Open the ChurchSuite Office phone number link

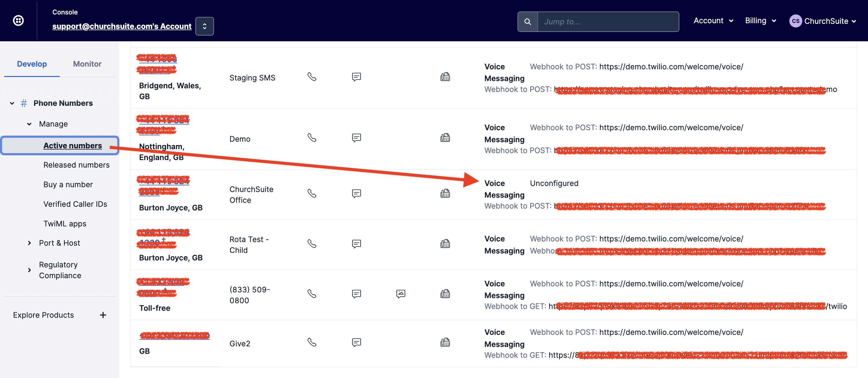coord(163,186)
